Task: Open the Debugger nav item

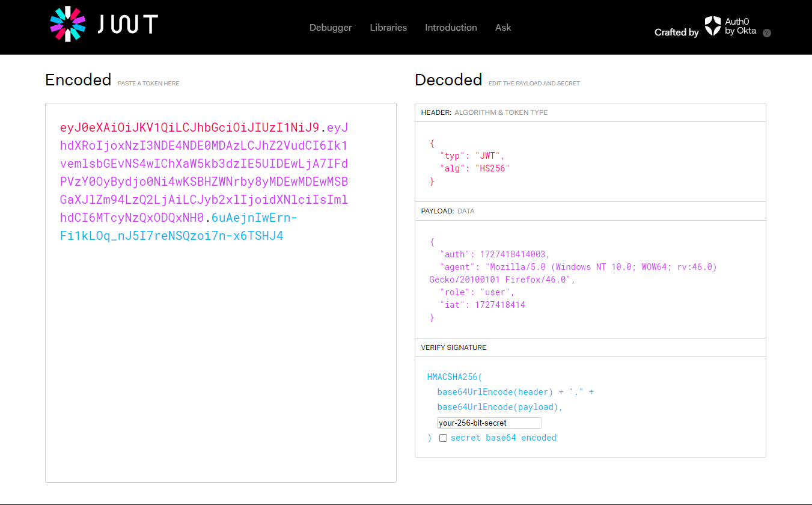Action: click(331, 28)
